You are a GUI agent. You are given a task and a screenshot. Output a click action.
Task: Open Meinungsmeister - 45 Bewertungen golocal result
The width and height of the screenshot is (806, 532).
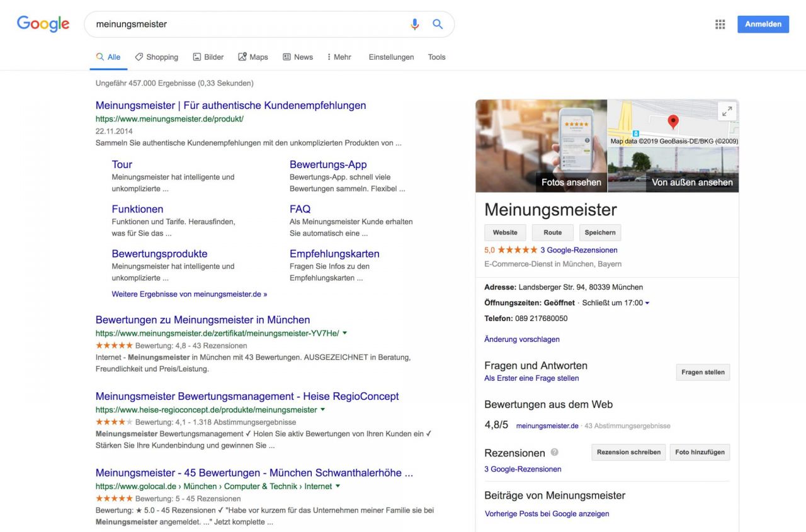point(254,473)
